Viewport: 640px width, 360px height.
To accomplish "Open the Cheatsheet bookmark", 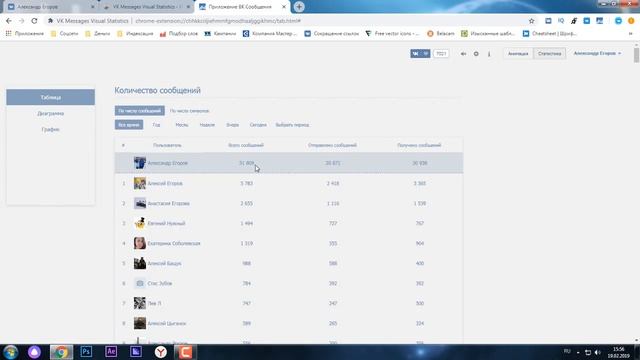I will coord(550,33).
